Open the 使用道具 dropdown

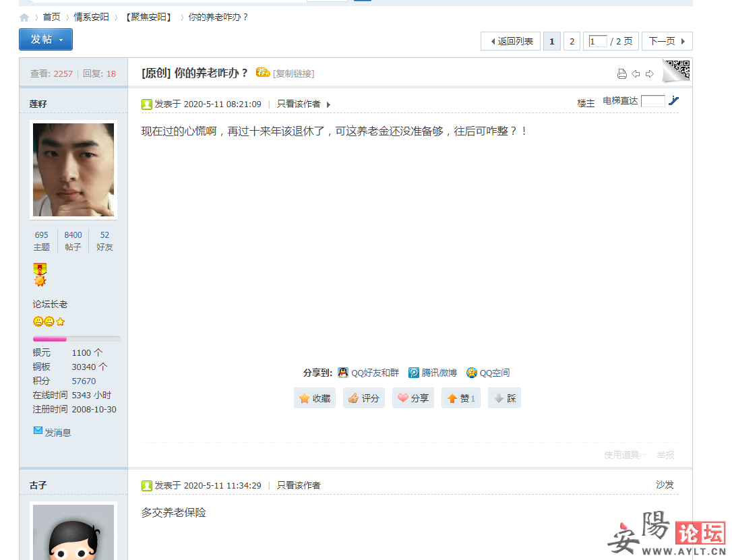[x=625, y=455]
